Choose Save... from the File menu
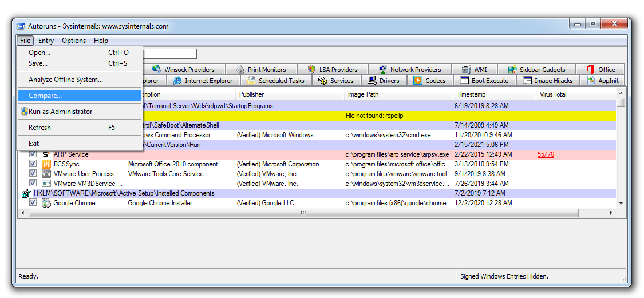The image size is (644, 298). 79,63
